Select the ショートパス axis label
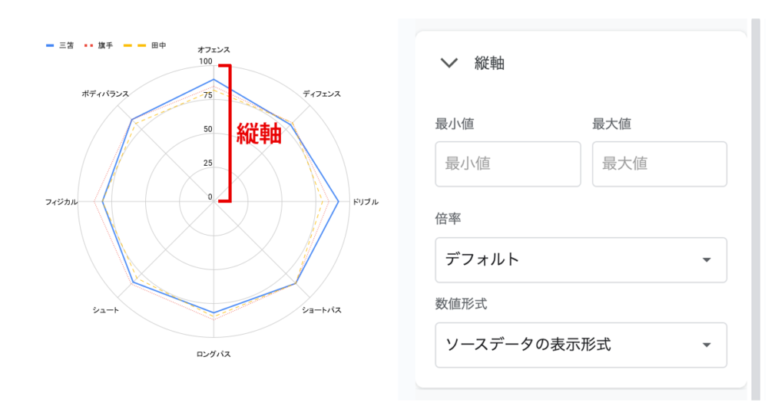 pyautogui.click(x=322, y=310)
